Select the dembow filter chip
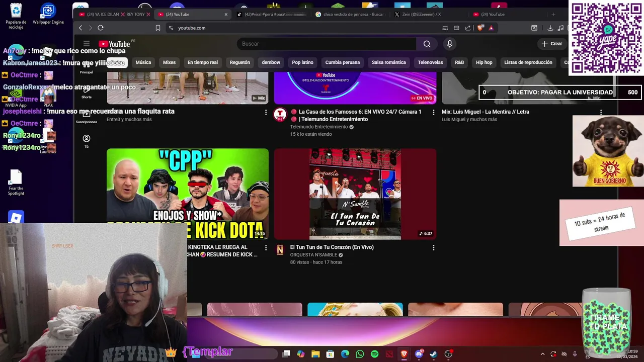 coord(271,62)
